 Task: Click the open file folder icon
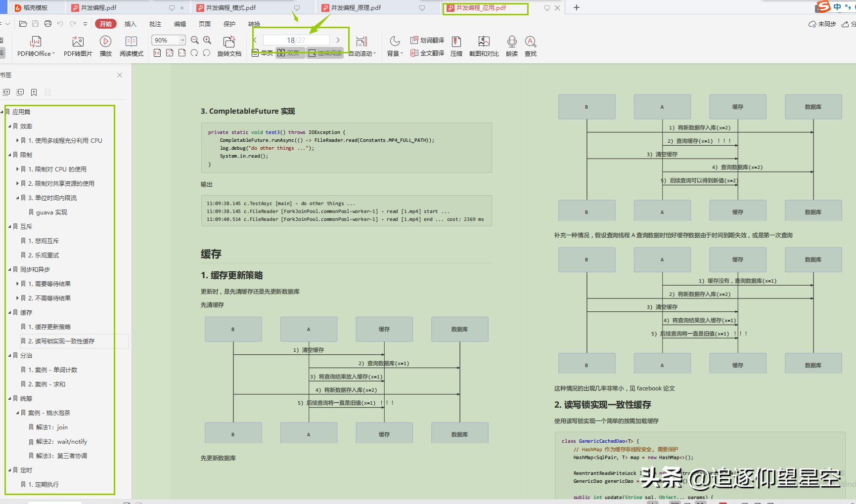[x=23, y=24]
